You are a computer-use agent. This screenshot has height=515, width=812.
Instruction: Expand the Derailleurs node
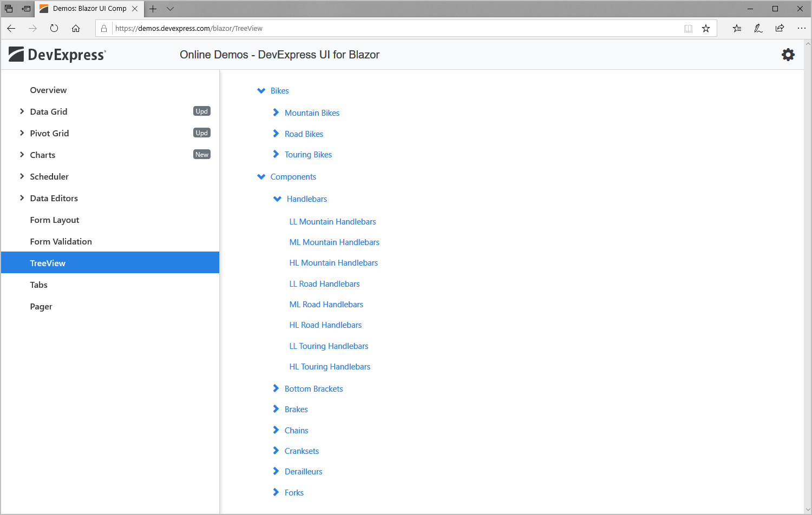276,471
